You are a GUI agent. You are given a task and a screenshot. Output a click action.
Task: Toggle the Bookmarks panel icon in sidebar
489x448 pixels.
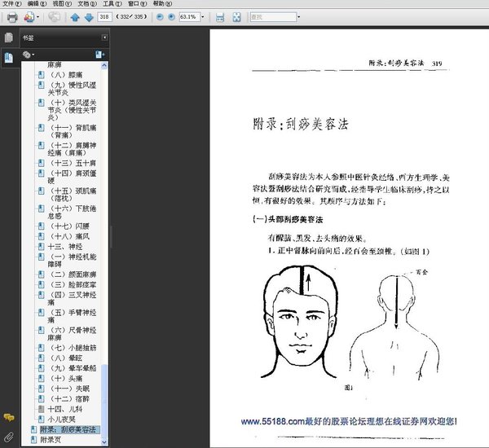9,58
